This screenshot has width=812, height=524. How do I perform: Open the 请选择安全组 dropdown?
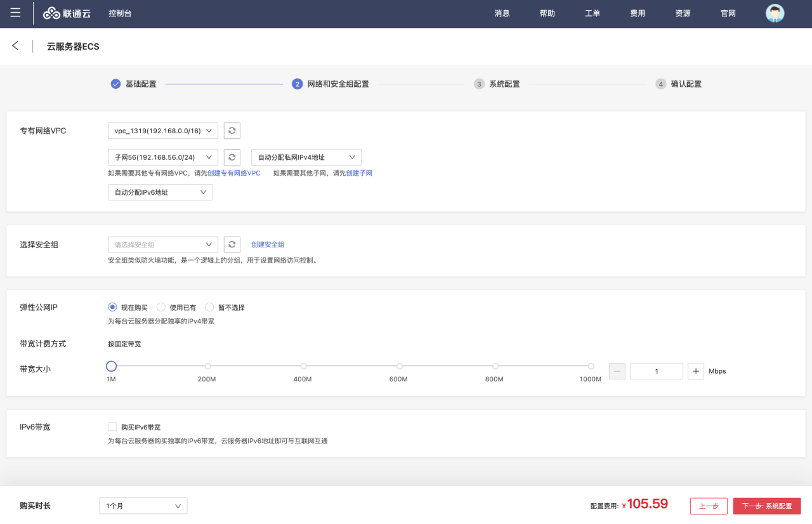point(163,245)
